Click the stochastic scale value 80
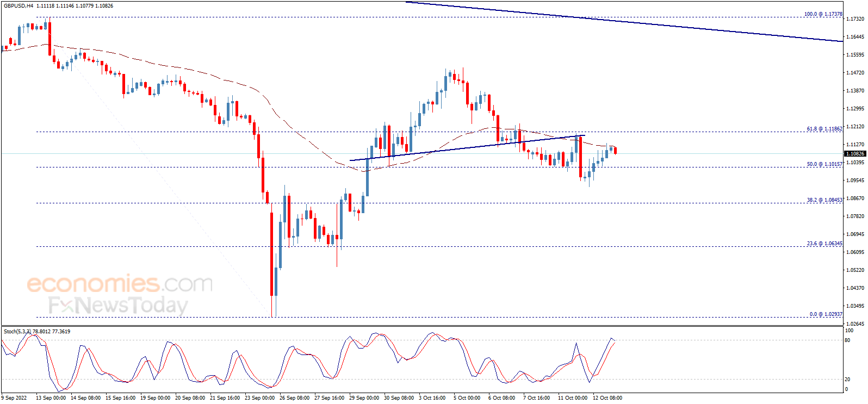The width and height of the screenshot is (868, 404). click(847, 340)
